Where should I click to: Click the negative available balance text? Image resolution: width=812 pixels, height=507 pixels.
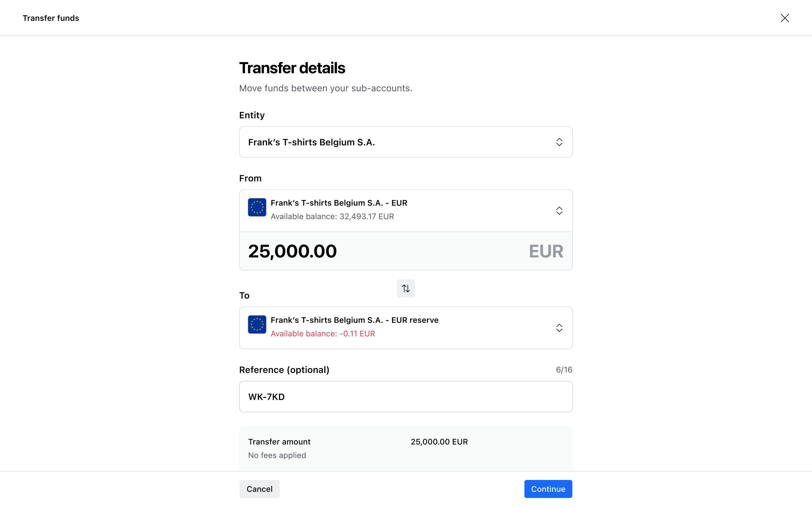(323, 334)
